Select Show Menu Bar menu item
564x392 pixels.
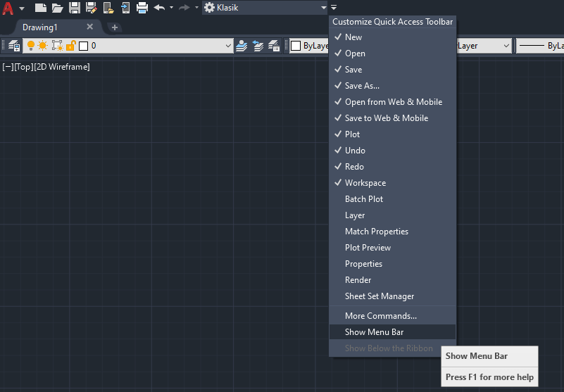[374, 332]
